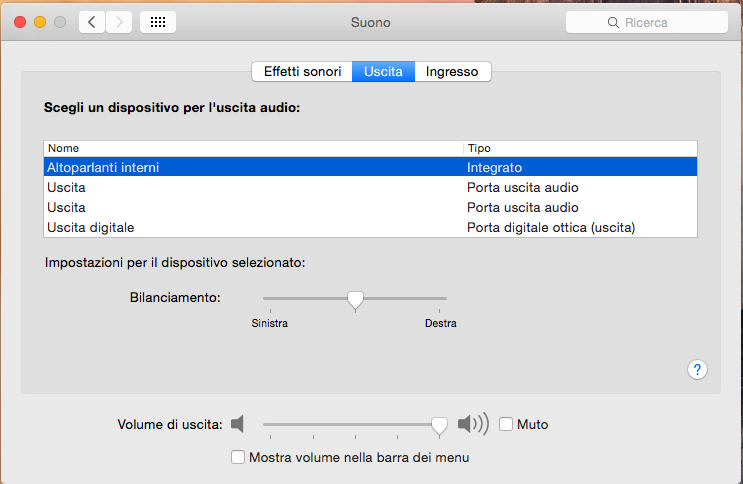Click the Destra balance label
This screenshot has width=743, height=484.
(441, 323)
